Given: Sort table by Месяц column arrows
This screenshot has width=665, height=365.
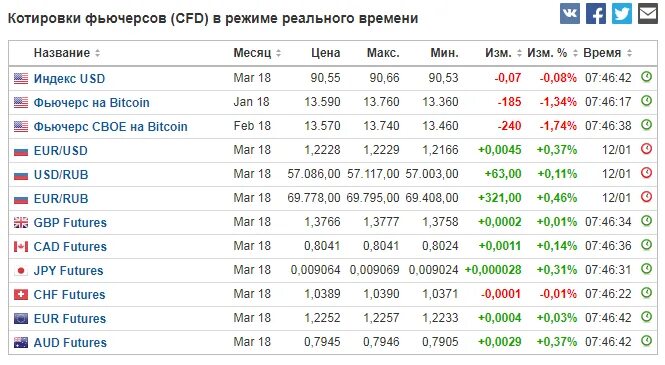Looking at the screenshot, I should 279,53.
